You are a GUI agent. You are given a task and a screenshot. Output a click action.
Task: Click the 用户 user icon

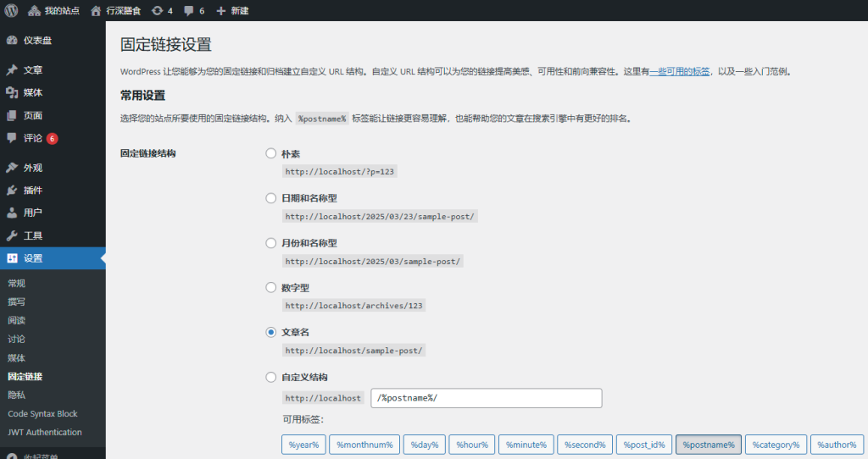pyautogui.click(x=12, y=213)
